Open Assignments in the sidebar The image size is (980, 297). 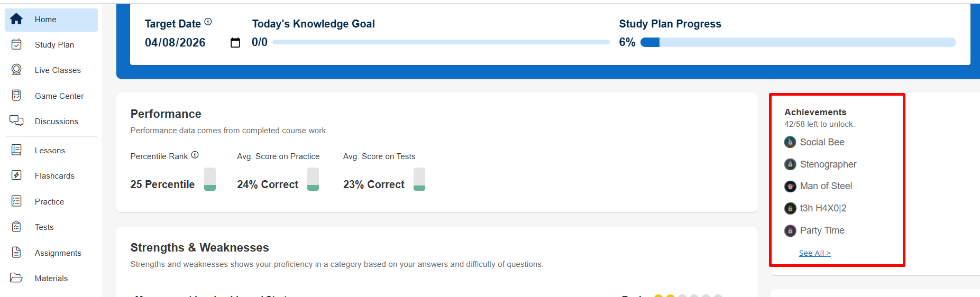(x=58, y=253)
